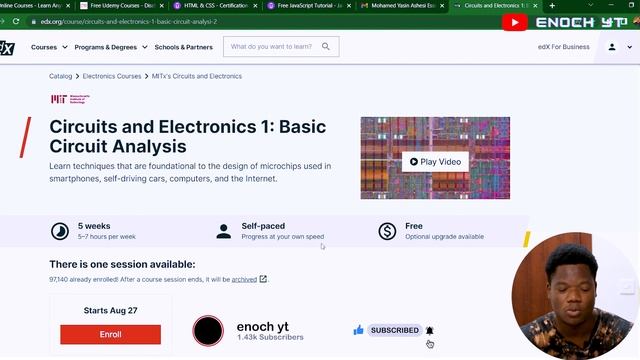
Task: Click the person icon next to Self-paced
Action: tap(224, 231)
